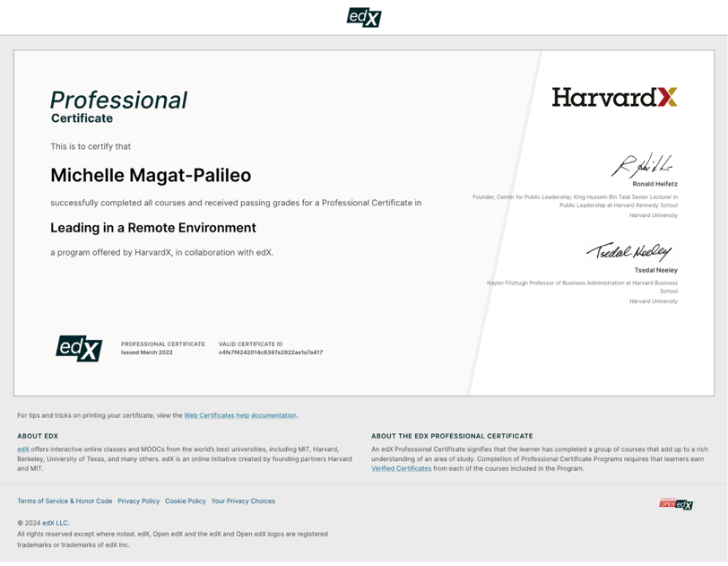The image size is (728, 566).
Task: Click Harvard University under Tsedal Neeley's title
Action: click(x=654, y=301)
